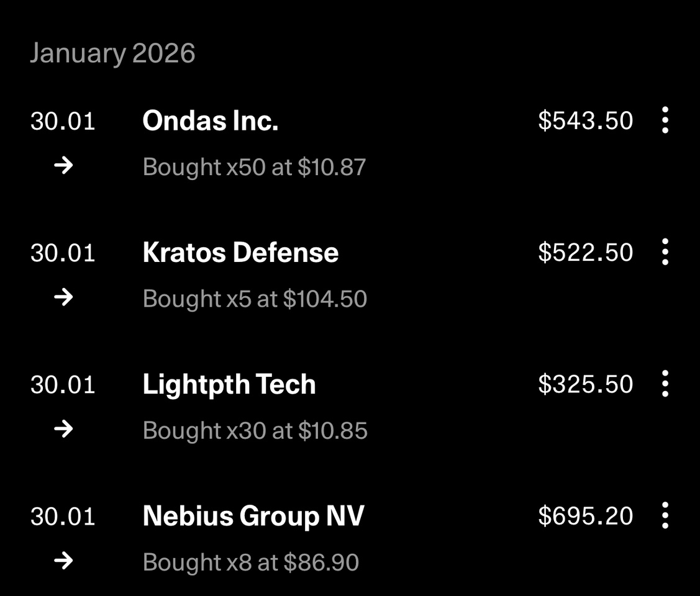Select the $522.50 amount
This screenshot has height=596, width=700.
[585, 253]
